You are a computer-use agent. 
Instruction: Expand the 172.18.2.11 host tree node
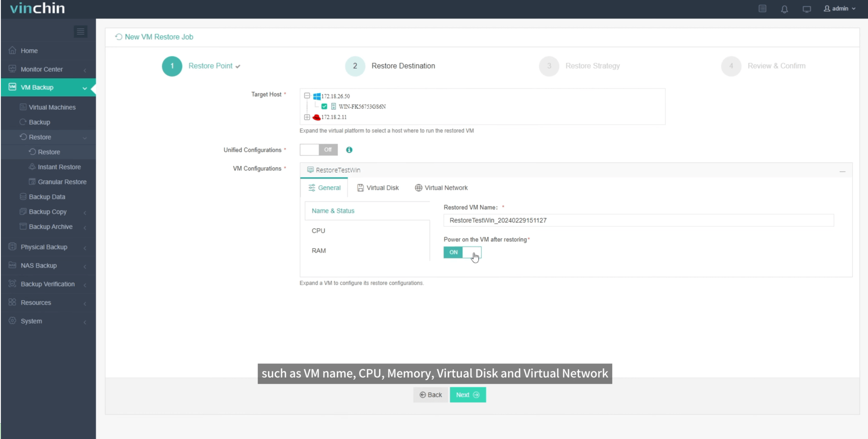tap(307, 117)
